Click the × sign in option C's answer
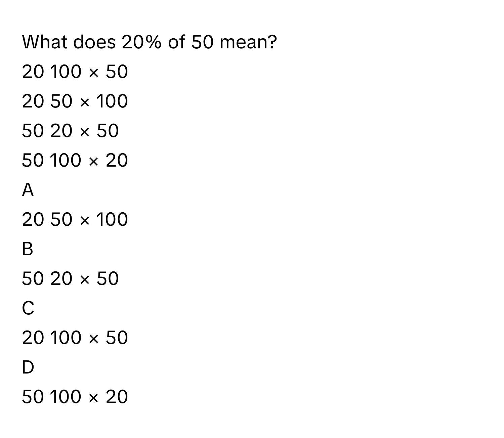The height and width of the screenshot is (438, 504). pyautogui.click(x=93, y=338)
